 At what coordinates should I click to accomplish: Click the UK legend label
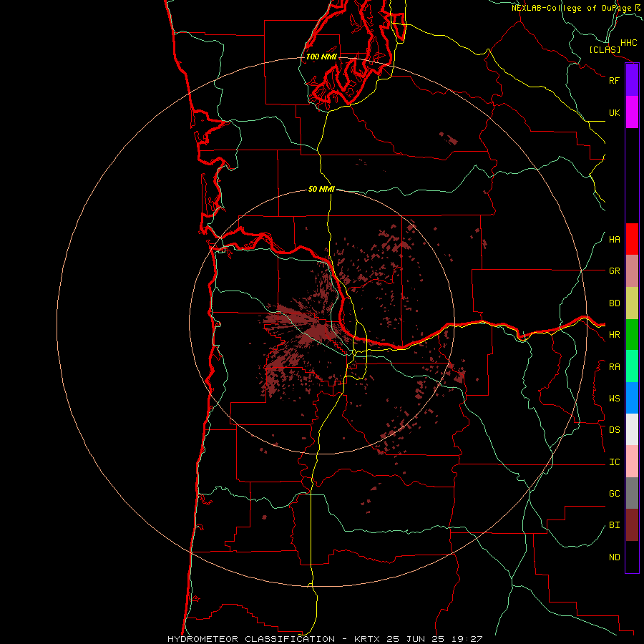pos(614,112)
